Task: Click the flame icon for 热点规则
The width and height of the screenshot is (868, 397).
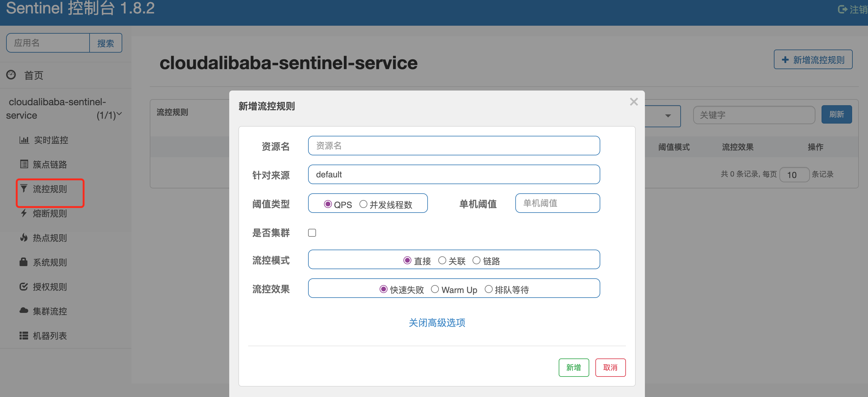Action: pos(24,237)
